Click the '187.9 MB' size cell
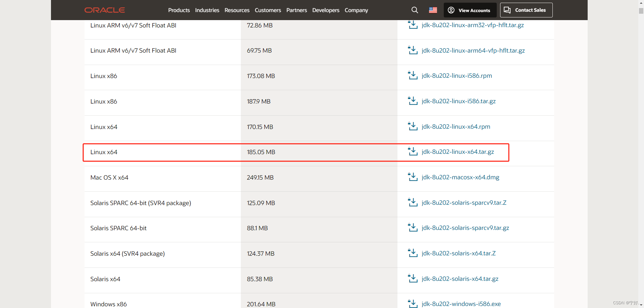The height and width of the screenshot is (308, 644). pyautogui.click(x=319, y=103)
